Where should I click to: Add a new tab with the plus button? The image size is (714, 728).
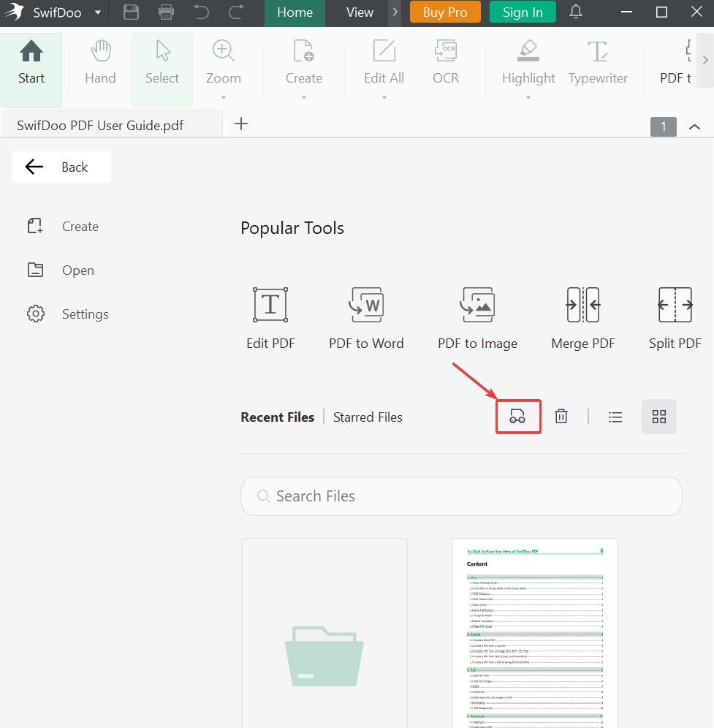click(241, 124)
